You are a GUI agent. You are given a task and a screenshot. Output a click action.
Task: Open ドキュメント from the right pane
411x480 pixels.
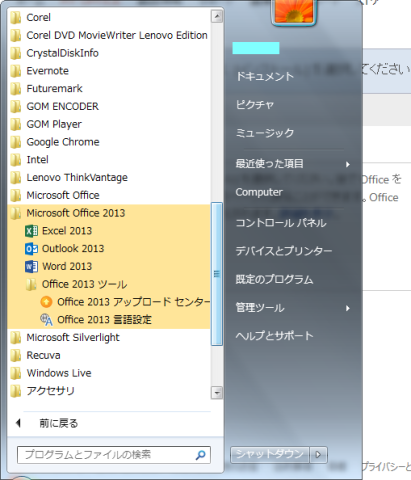pyautogui.click(x=265, y=76)
